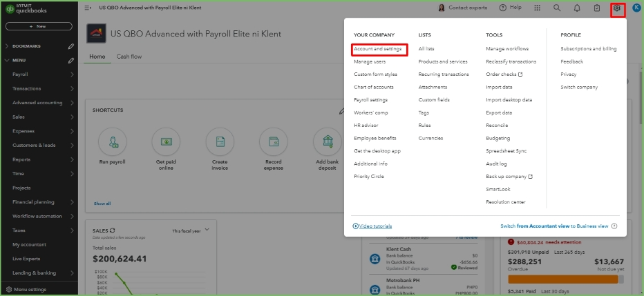Image resolution: width=644 pixels, height=296 pixels.
Task: Collapse the sidebar navigation toggle
Action: [87, 8]
